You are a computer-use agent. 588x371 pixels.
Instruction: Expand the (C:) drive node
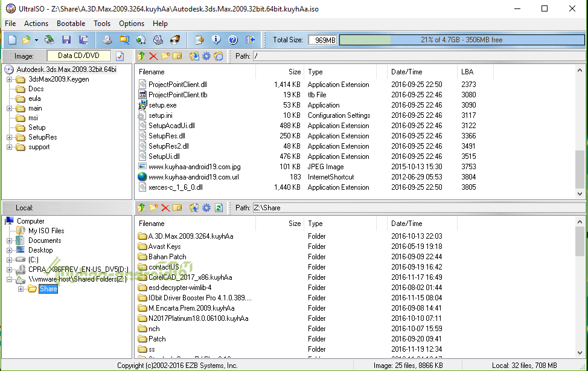(10, 260)
